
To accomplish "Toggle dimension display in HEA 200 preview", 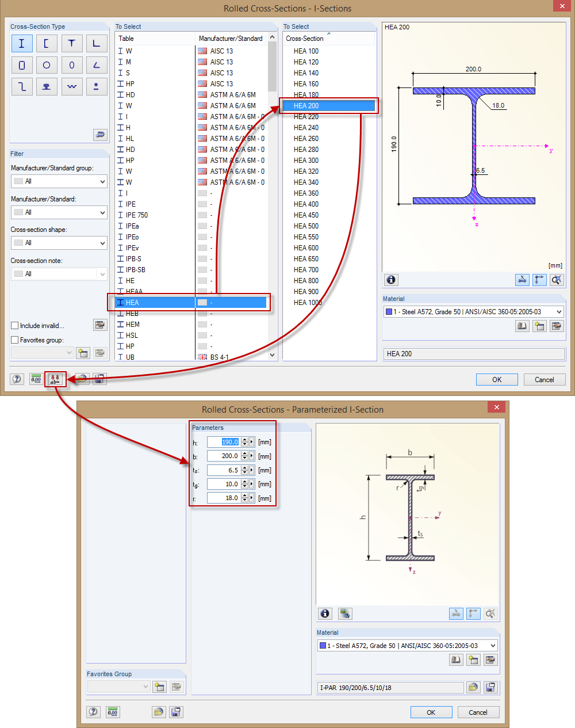I will coord(522,280).
